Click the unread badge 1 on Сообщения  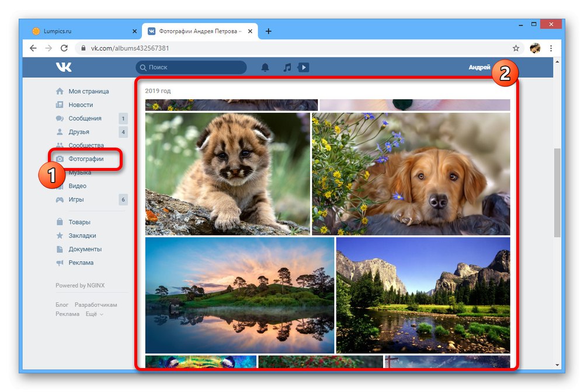point(123,118)
